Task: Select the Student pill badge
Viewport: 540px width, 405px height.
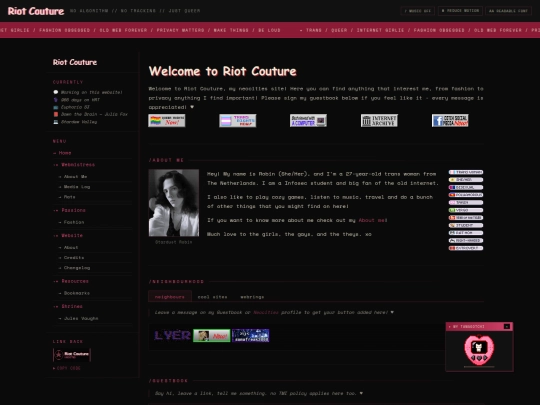Action: point(466,225)
